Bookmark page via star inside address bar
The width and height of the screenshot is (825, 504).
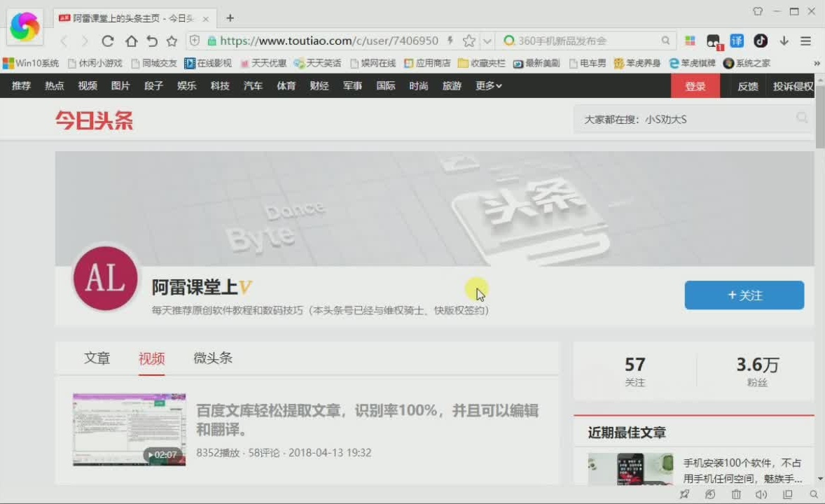click(469, 41)
